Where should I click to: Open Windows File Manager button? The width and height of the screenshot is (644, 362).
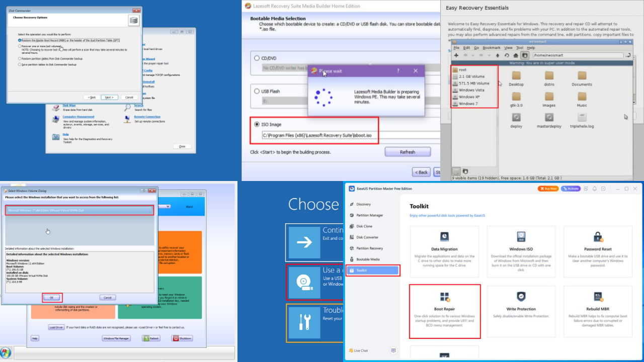point(117,338)
